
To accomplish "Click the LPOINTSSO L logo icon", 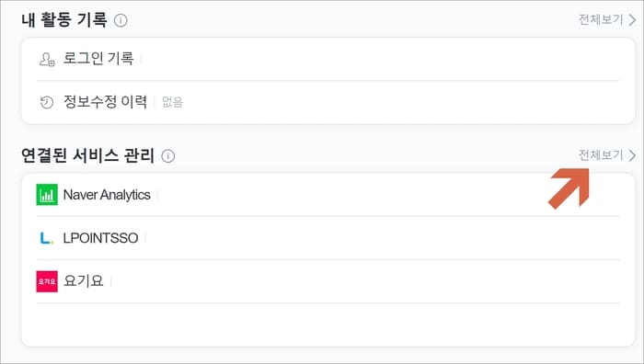I will tap(47, 238).
